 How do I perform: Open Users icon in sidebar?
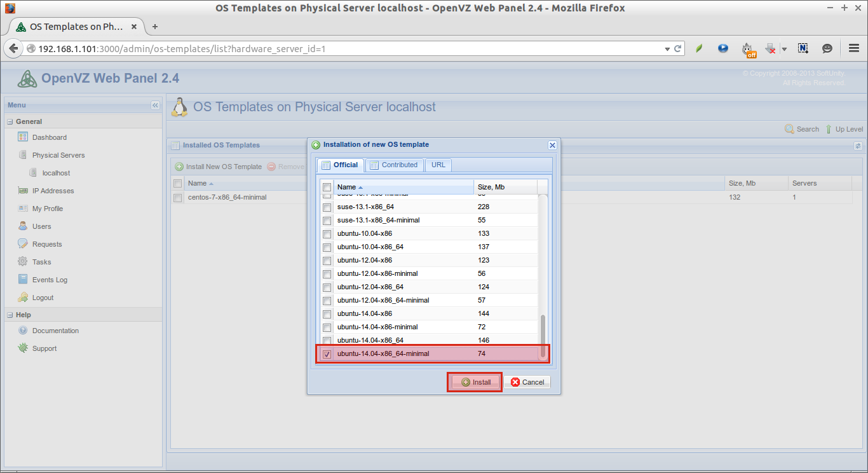pos(23,226)
